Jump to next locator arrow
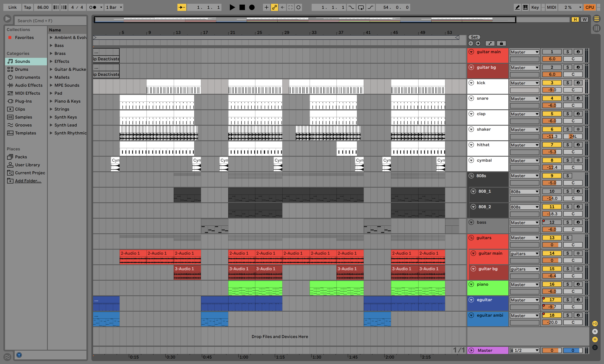 pos(478,43)
